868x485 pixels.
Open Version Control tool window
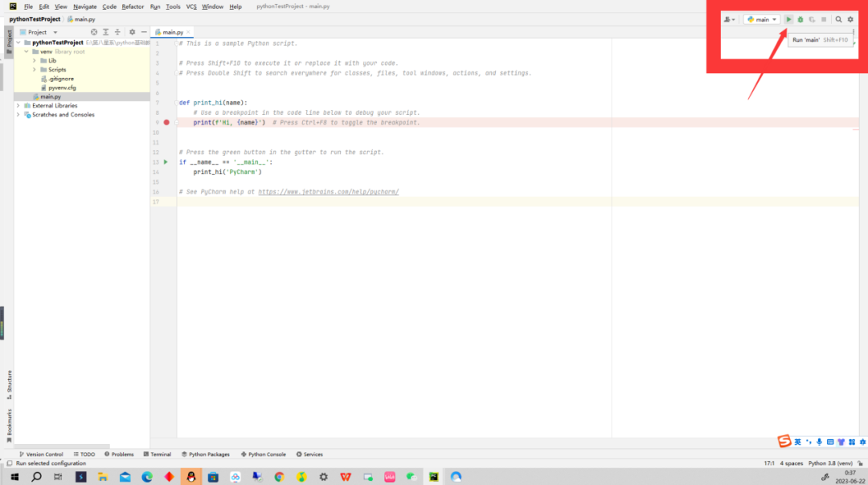click(41, 454)
